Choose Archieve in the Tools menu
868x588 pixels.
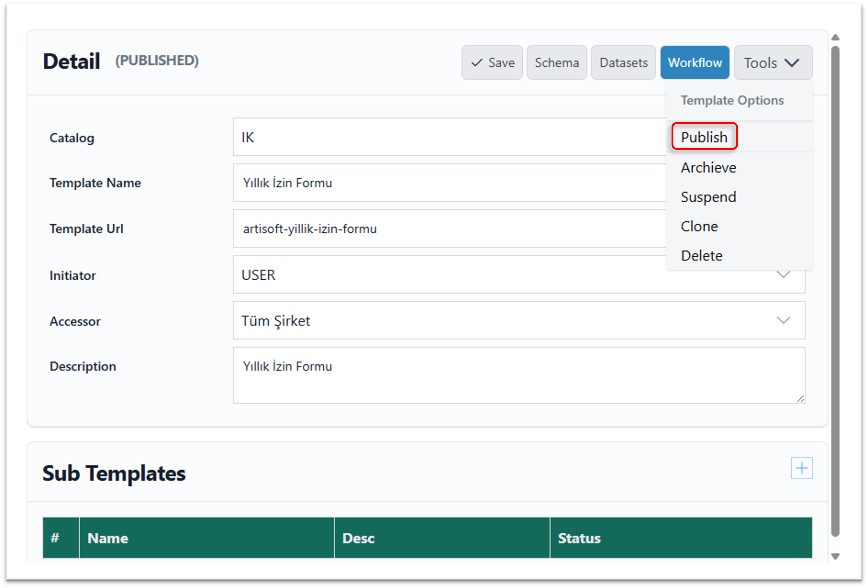click(708, 168)
